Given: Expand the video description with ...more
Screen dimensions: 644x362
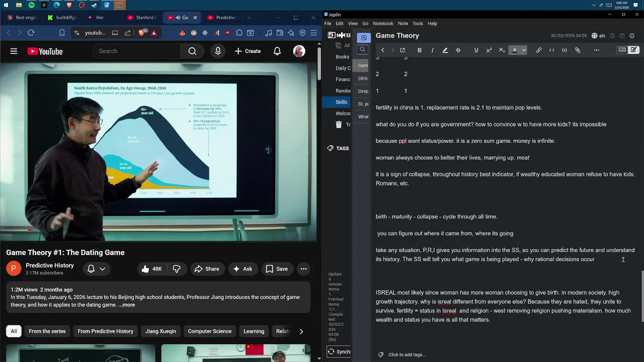Looking at the screenshot, I should click(x=126, y=305).
